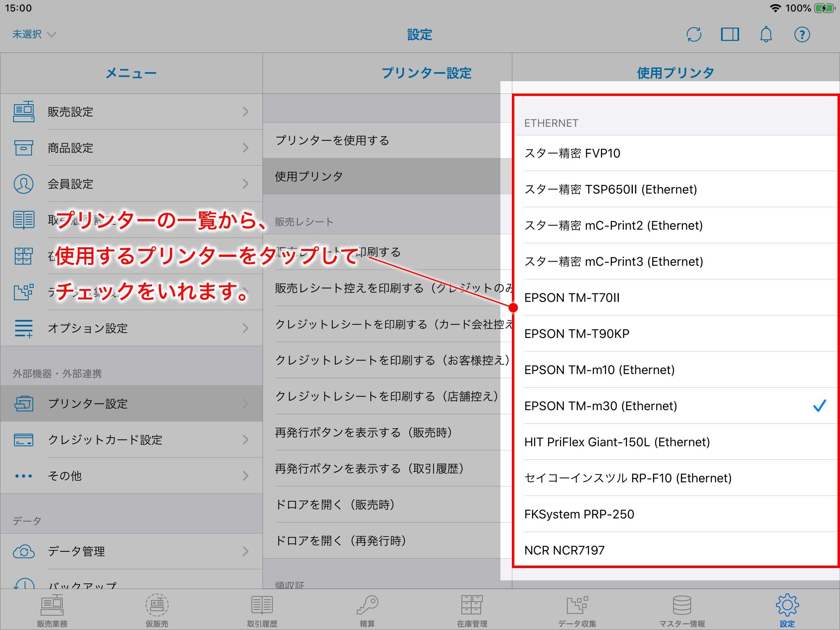Viewport: 840px width, 630px height.
Task: Tap the プリンター設定 printer icon
Action: (x=24, y=404)
